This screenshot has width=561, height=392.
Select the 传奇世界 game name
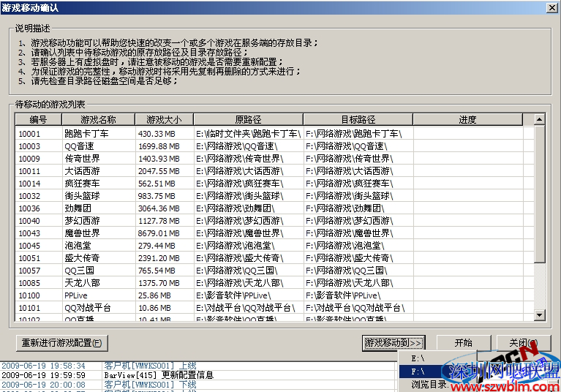tap(82, 159)
